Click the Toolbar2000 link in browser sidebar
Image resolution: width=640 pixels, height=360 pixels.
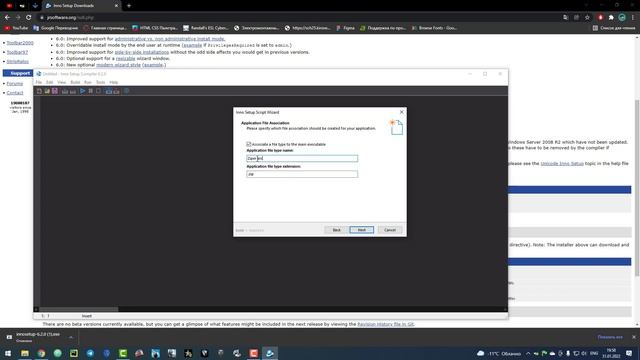click(x=20, y=43)
